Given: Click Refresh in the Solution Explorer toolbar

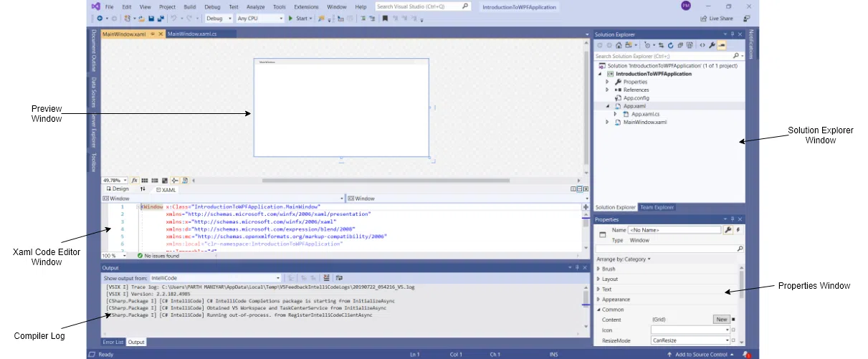Looking at the screenshot, I should tap(670, 45).
